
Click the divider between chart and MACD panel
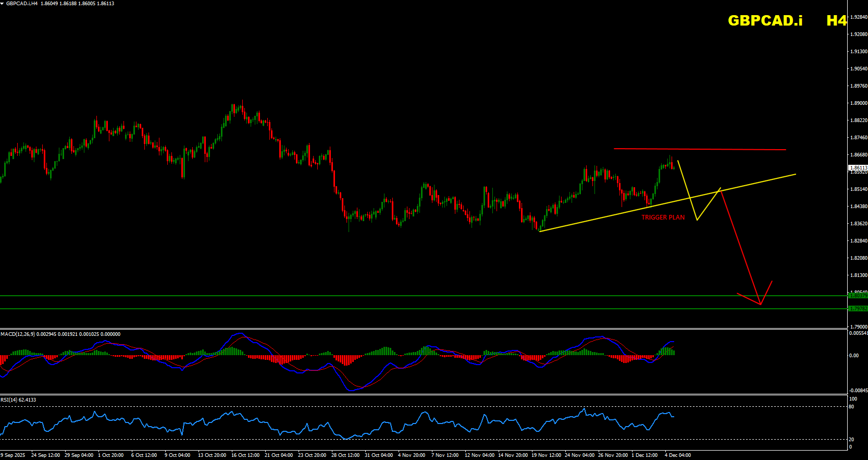417,329
